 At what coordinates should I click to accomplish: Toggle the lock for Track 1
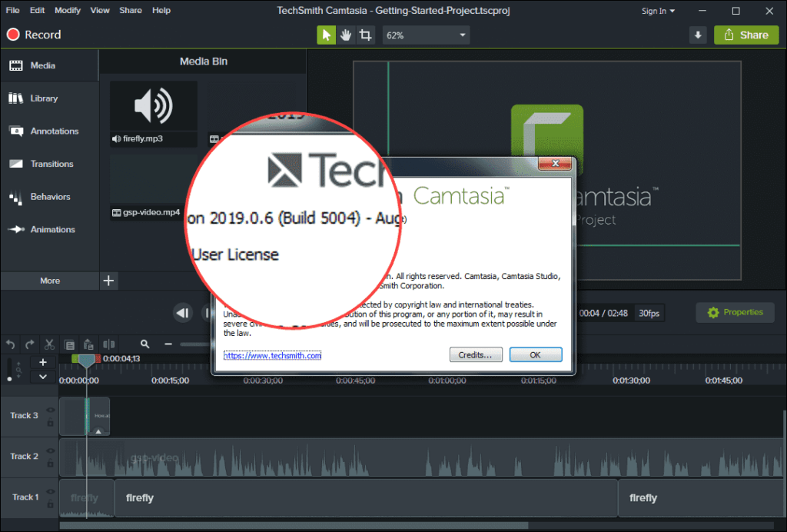point(50,504)
